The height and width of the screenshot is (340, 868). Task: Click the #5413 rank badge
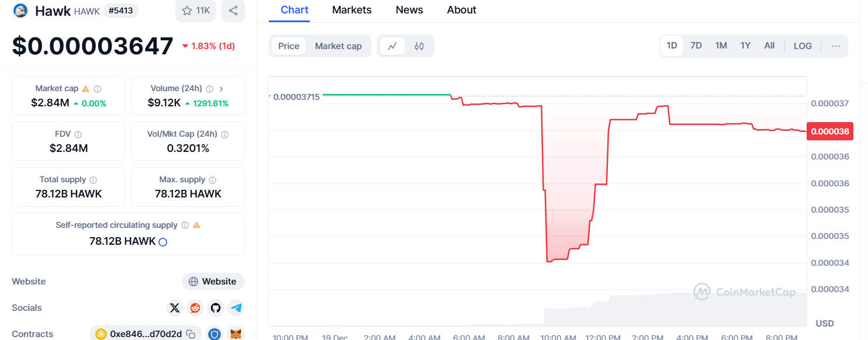pos(121,11)
